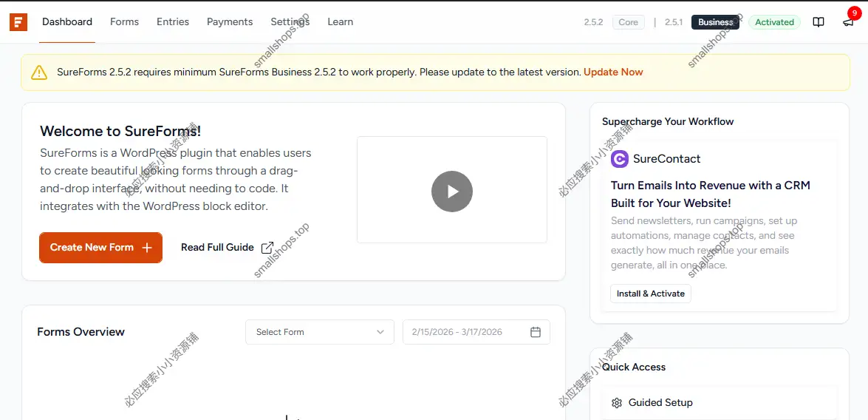The width and height of the screenshot is (868, 420).
Task: Go to the Payments tab
Action: (230, 22)
